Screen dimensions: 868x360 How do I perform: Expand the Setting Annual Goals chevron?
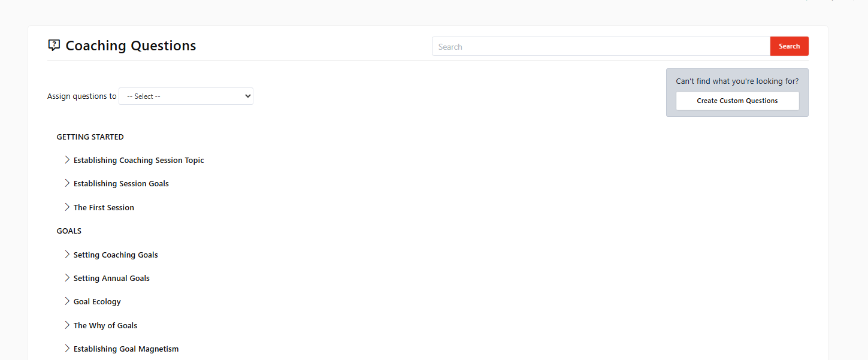tap(67, 278)
